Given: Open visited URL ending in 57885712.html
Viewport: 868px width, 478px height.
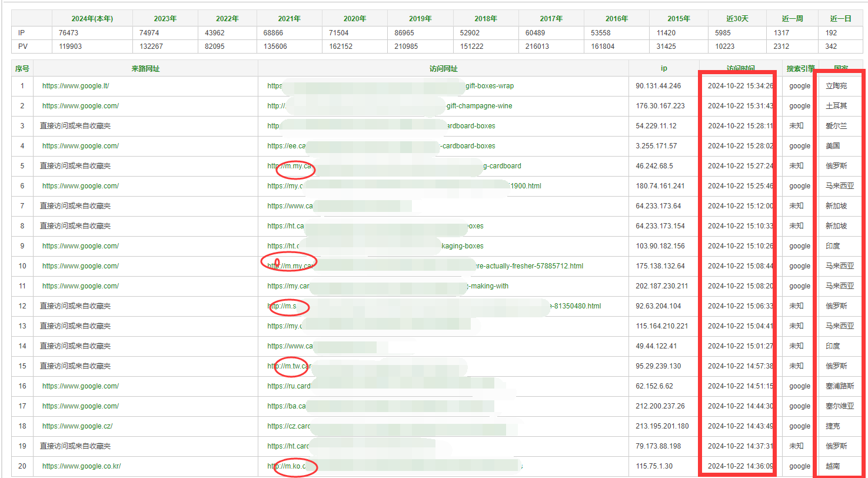Looking at the screenshot, I should point(425,266).
